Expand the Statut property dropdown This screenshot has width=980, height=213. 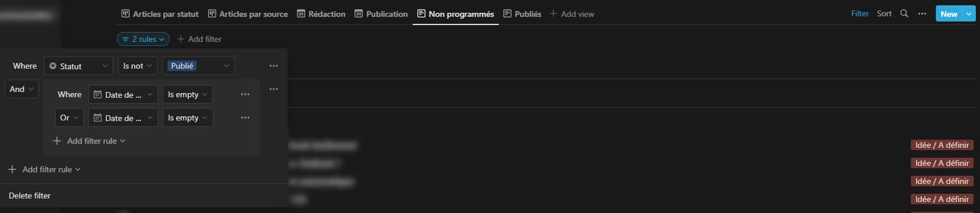tap(78, 66)
